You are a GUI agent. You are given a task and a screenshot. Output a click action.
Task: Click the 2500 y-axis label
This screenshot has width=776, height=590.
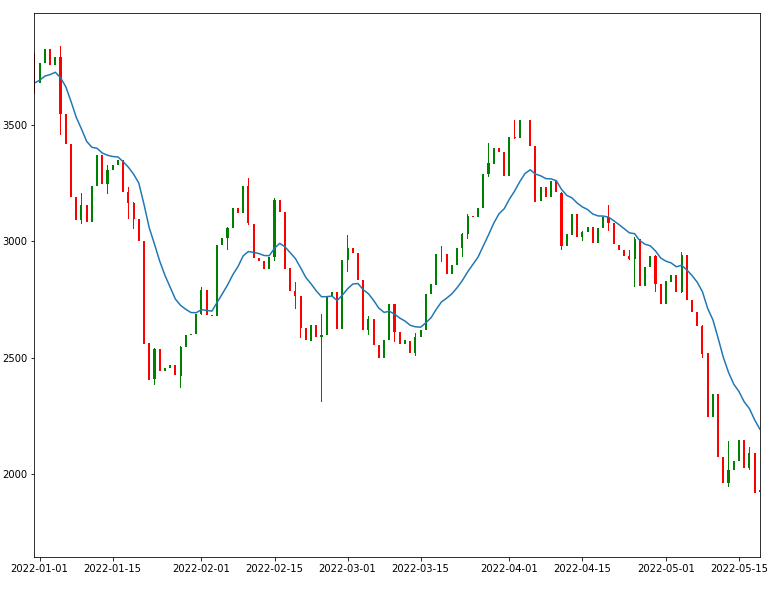[x=13, y=358]
